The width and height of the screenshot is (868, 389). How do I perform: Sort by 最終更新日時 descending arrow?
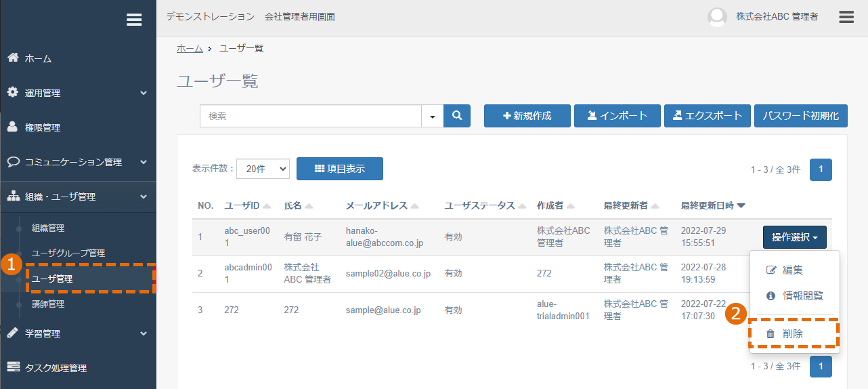click(x=741, y=206)
